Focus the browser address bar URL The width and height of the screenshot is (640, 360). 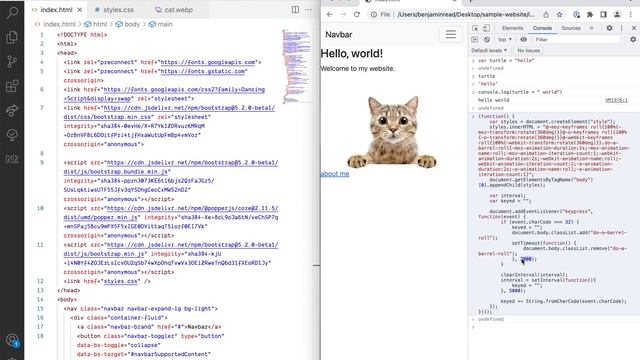pyautogui.click(x=465, y=14)
